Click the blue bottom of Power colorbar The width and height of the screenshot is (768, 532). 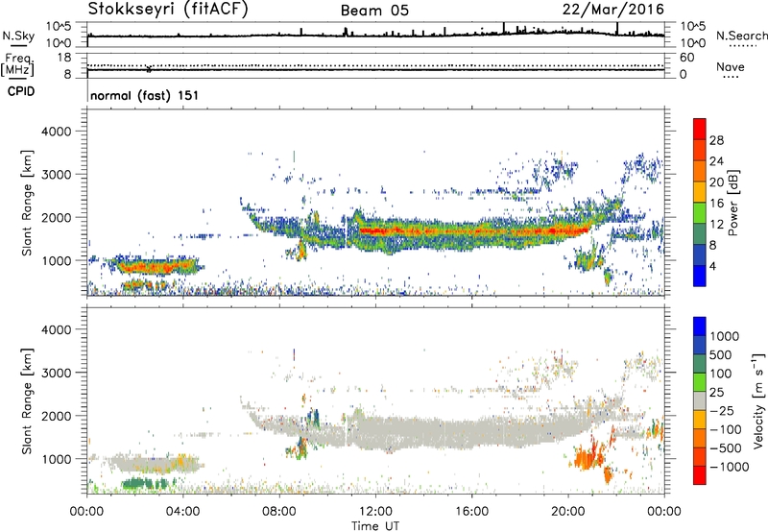(x=700, y=276)
